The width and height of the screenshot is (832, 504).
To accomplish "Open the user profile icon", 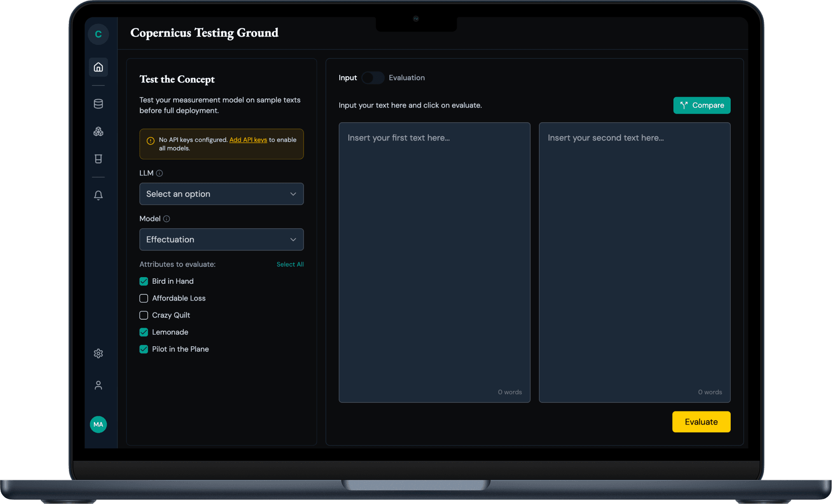I will click(98, 385).
